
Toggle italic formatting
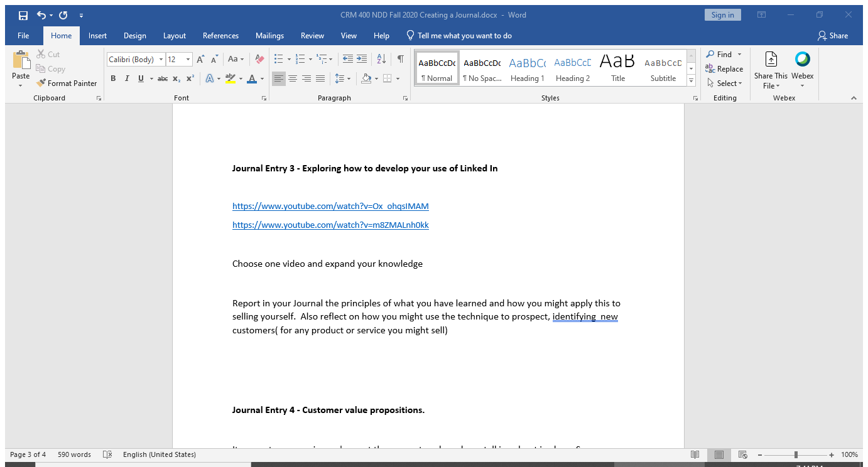pos(127,78)
